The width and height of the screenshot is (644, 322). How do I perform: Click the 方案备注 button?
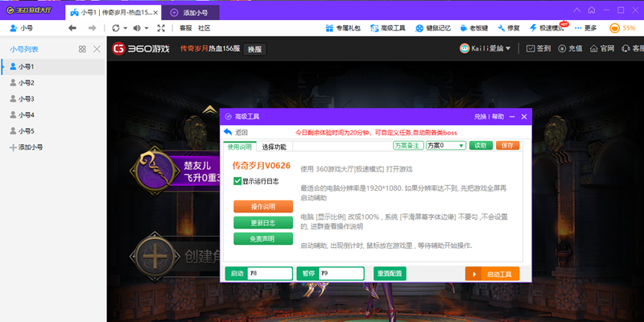[x=409, y=146]
